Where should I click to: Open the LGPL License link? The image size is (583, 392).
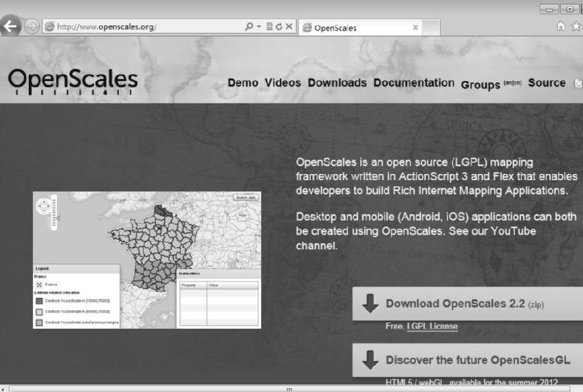[432, 327]
